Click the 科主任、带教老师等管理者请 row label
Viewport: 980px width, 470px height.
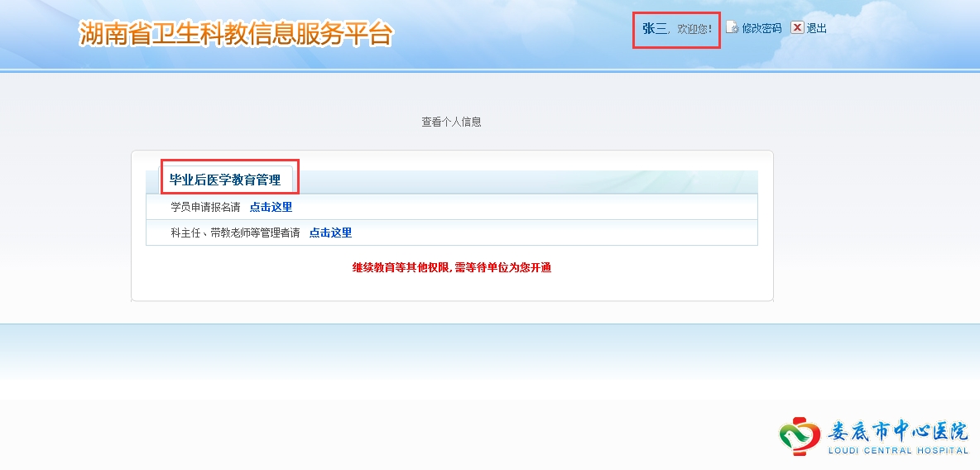pyautogui.click(x=235, y=233)
